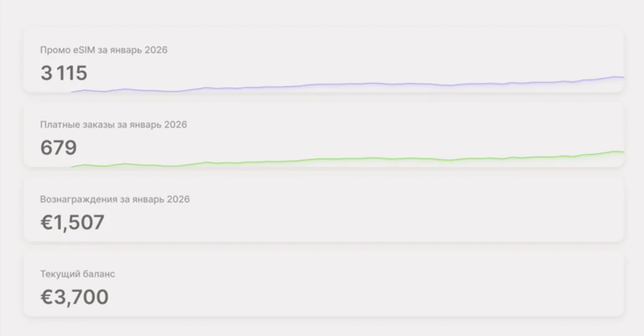
Task: Click the left starting point of purple sparkline
Action: [x=75, y=91]
